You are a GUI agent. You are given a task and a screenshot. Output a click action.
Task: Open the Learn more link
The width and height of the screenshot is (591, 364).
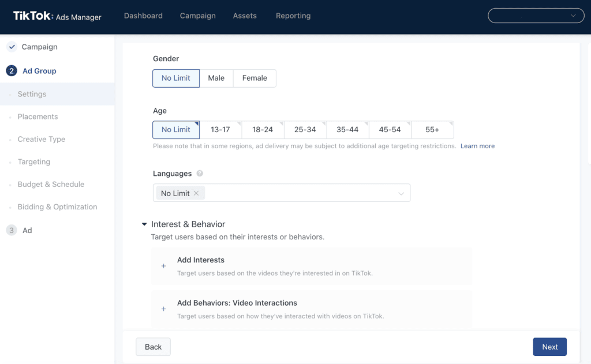[477, 146]
